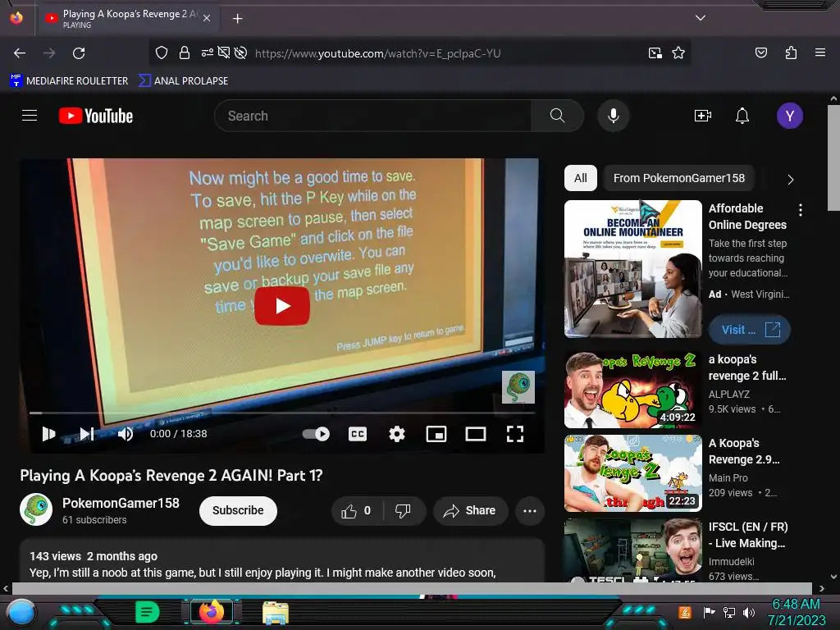Toggle closed captions CC

coord(358,434)
